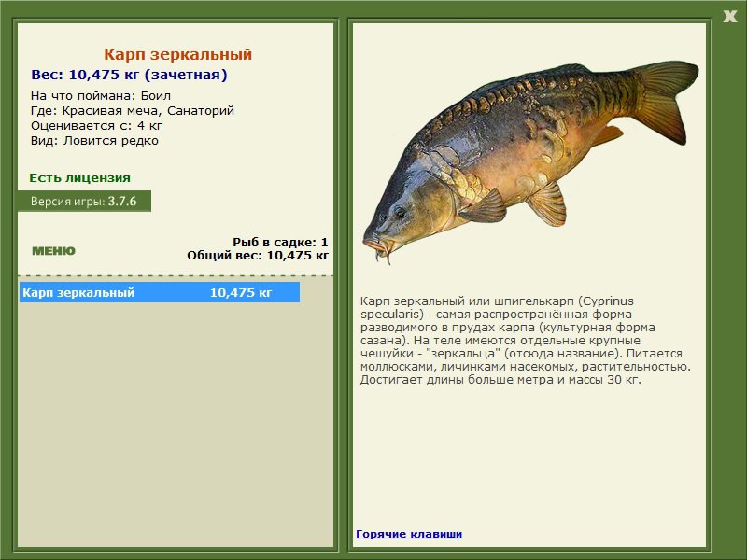Click the На что поймана: Боил line
The image size is (747, 560).
[101, 96]
